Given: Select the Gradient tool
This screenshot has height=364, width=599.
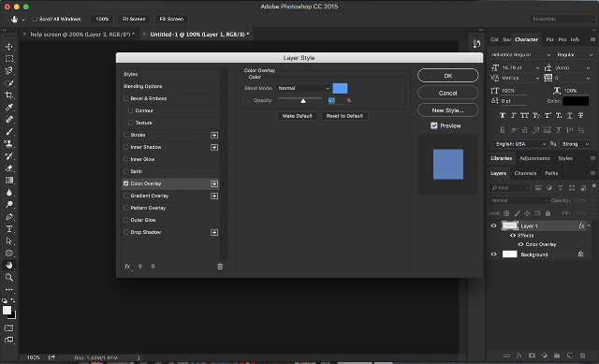Looking at the screenshot, I should pos(9,181).
